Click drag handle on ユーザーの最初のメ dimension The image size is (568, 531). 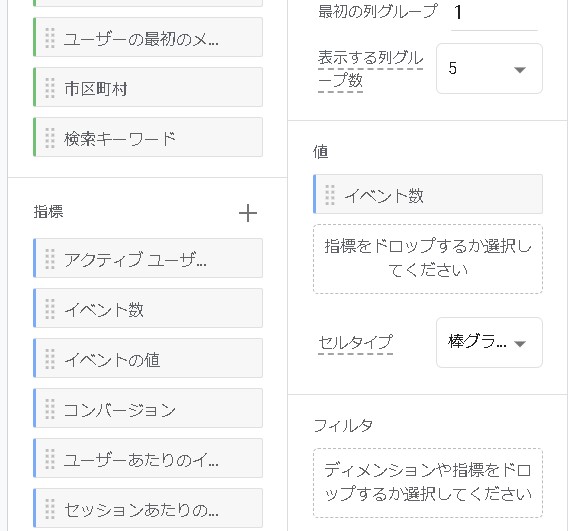pos(50,38)
